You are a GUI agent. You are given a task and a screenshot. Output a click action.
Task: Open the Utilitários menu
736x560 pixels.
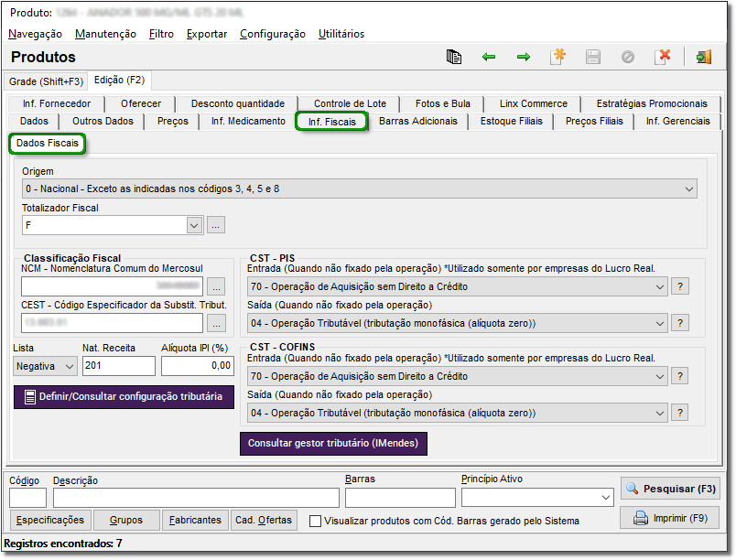tap(341, 34)
